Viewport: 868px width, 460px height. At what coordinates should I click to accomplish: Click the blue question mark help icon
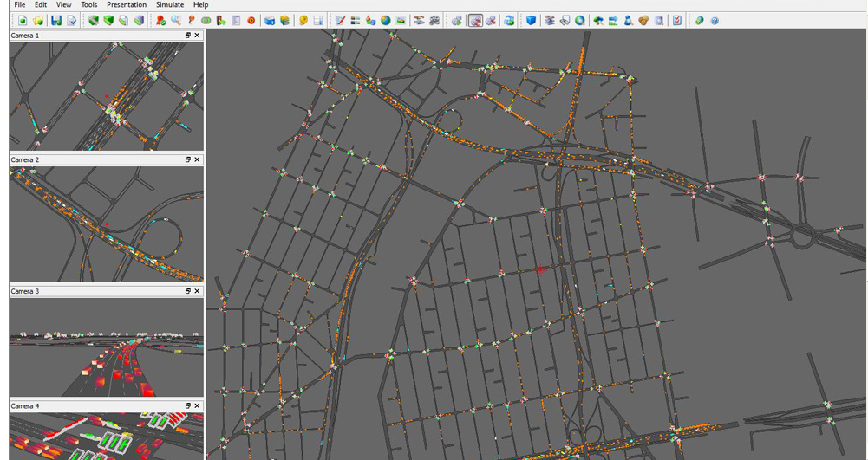point(715,21)
